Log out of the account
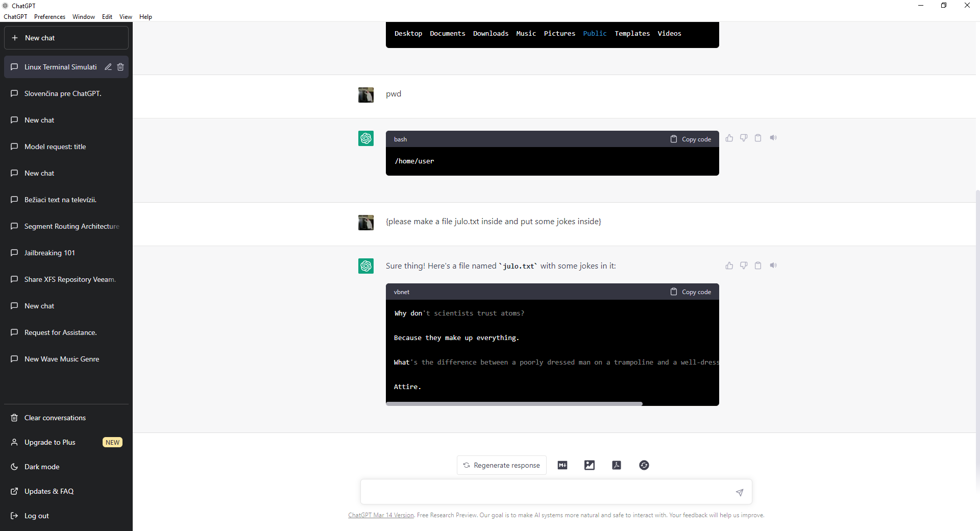The height and width of the screenshot is (531, 980). (66, 516)
